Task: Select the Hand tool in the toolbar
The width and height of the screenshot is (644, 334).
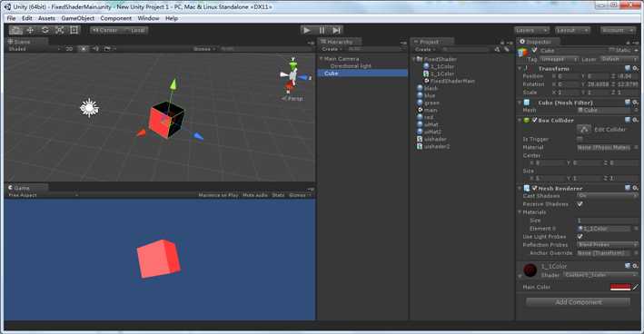Action: 15,30
